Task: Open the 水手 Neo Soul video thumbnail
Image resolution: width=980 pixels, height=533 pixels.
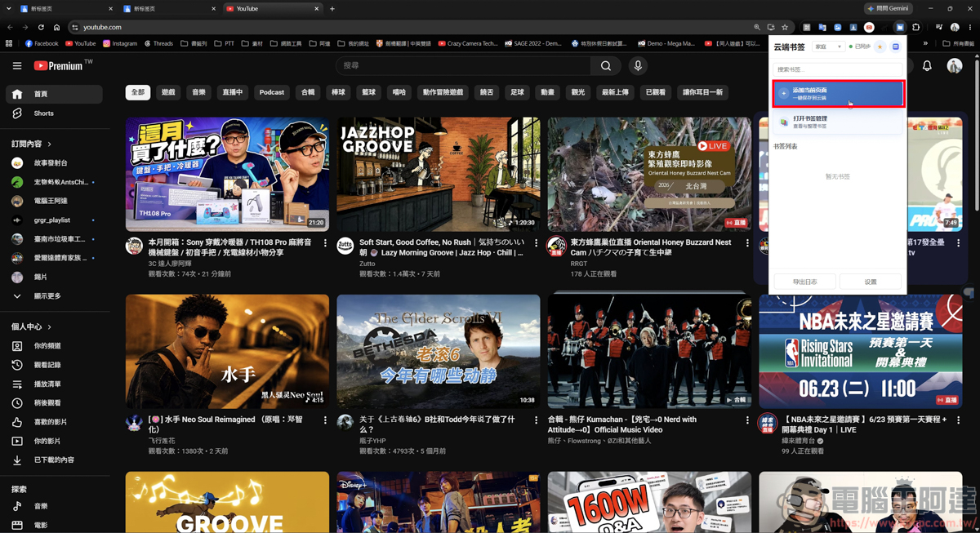Action: click(x=227, y=352)
